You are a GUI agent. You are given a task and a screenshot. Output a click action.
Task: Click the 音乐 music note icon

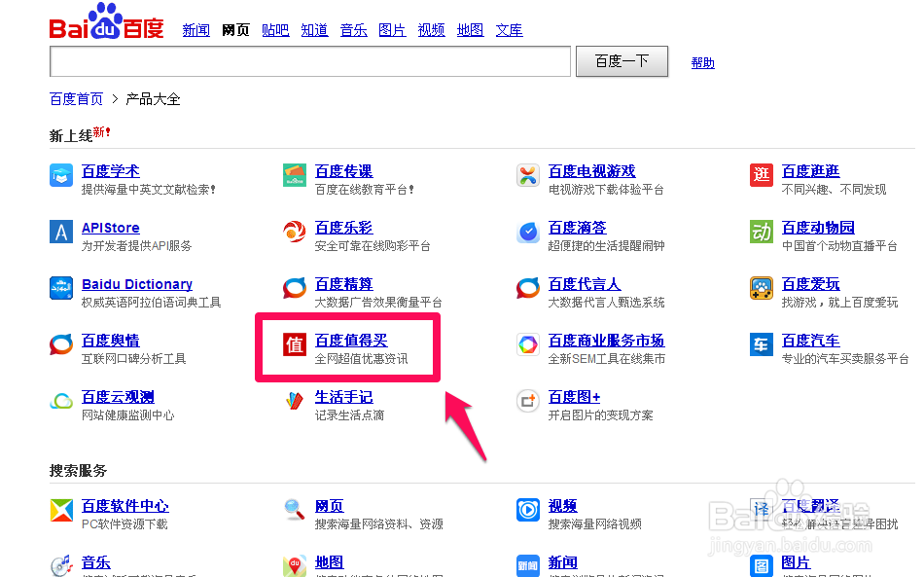point(61,565)
